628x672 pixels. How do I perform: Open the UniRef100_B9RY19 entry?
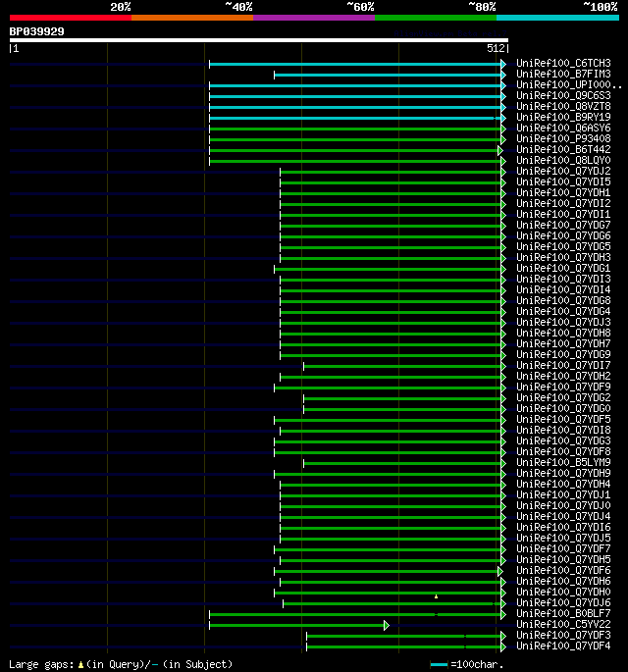click(563, 118)
